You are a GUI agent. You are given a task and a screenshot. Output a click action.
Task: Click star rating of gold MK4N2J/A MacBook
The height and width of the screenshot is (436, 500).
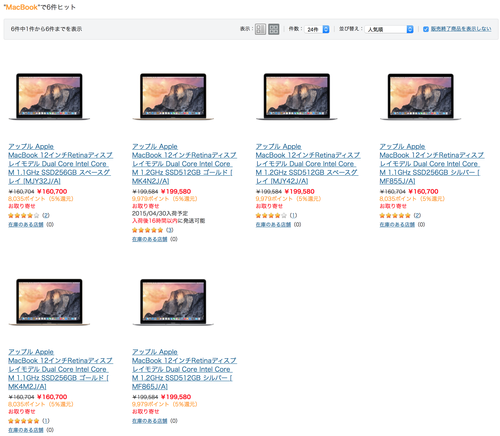point(147,230)
